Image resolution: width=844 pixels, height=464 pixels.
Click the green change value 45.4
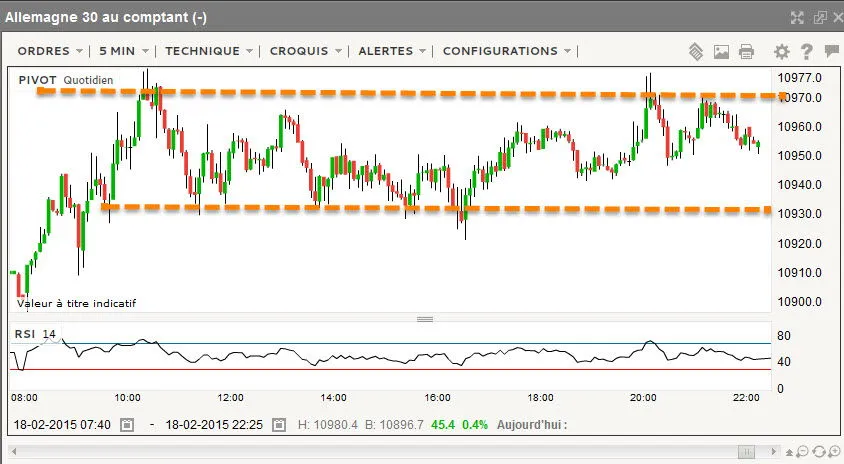(x=443, y=425)
